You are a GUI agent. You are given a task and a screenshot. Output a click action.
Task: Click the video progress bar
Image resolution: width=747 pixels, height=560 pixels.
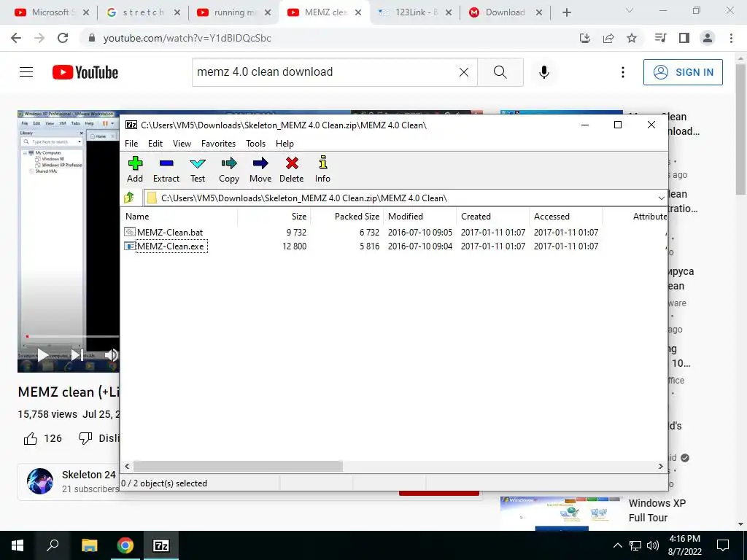(71, 336)
